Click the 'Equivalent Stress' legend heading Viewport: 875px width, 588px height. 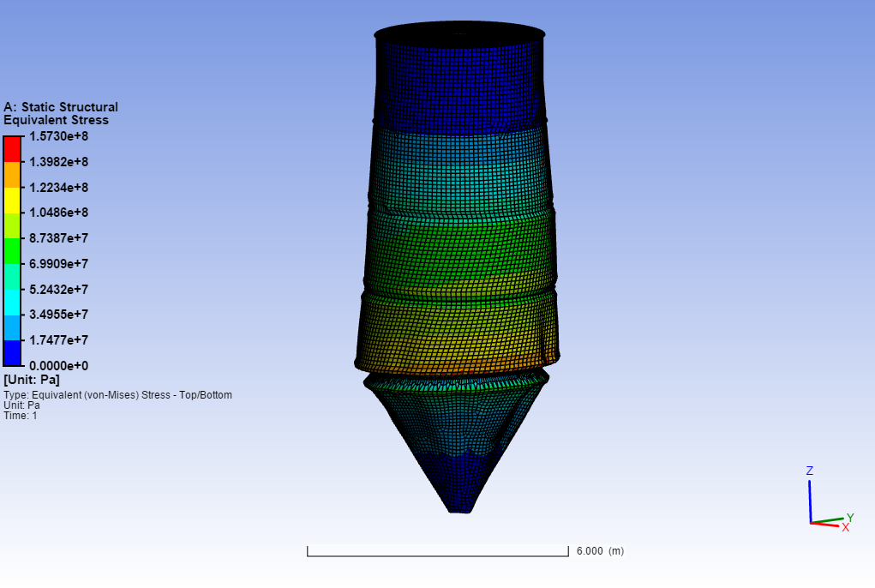tap(56, 120)
